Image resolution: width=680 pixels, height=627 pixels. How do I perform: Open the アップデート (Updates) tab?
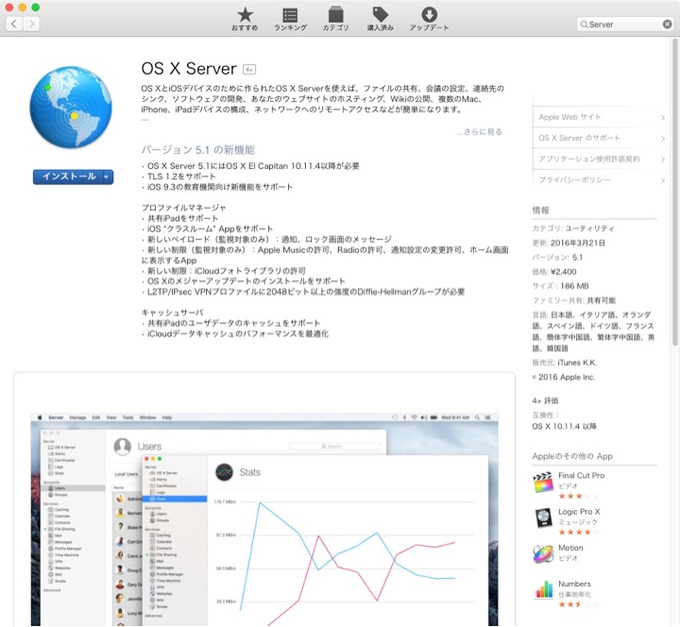tap(429, 19)
